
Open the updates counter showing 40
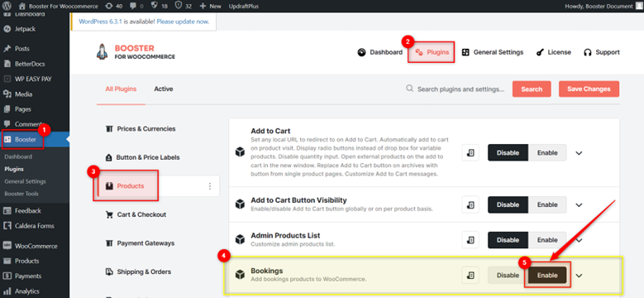coord(114,6)
